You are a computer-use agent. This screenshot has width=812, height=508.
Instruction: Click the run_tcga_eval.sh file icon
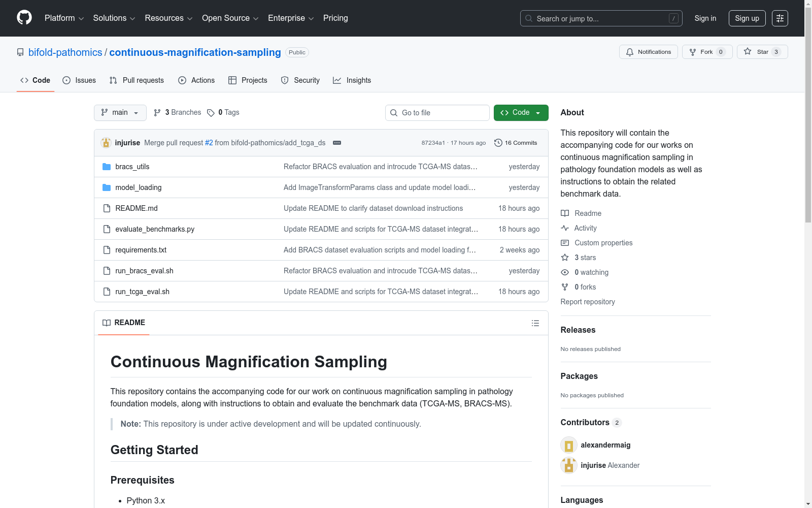107,292
